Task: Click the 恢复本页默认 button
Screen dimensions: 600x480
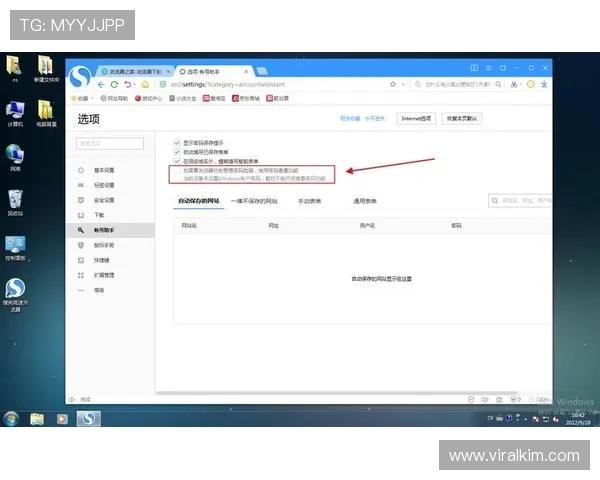Action: 463,118
